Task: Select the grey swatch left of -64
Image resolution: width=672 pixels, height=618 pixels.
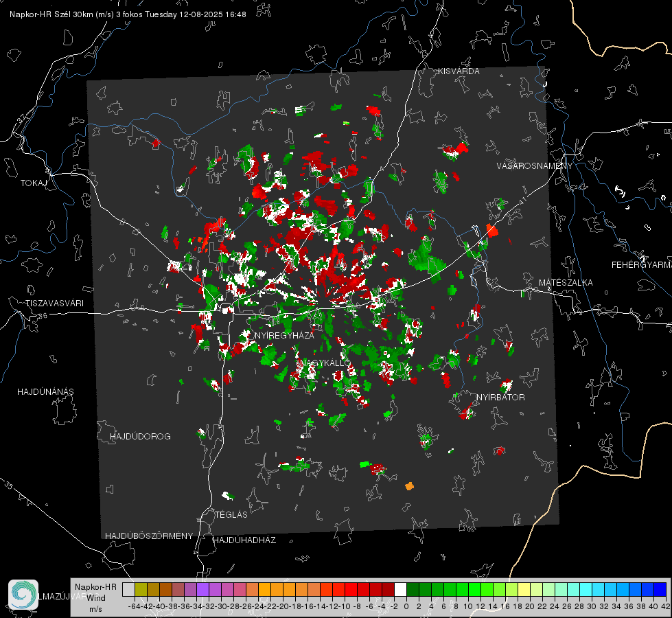Action: click(x=128, y=589)
